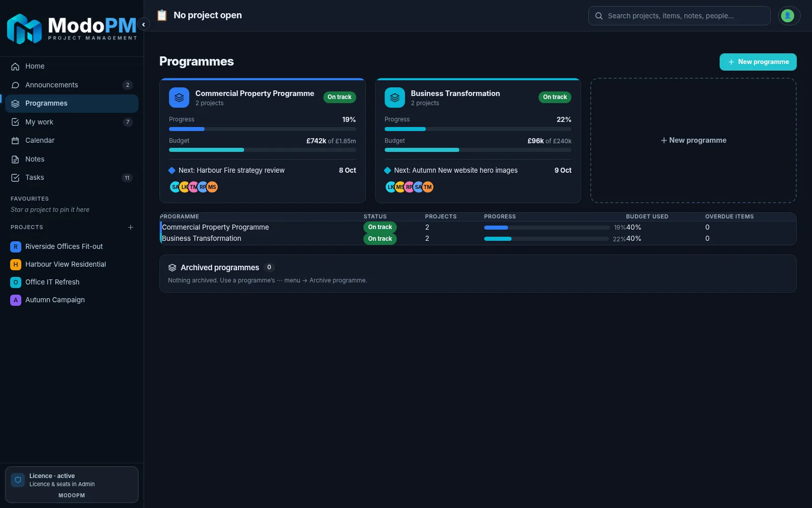Click the MS avatar on Commercial Property card
812x508 pixels.
pyautogui.click(x=212, y=187)
